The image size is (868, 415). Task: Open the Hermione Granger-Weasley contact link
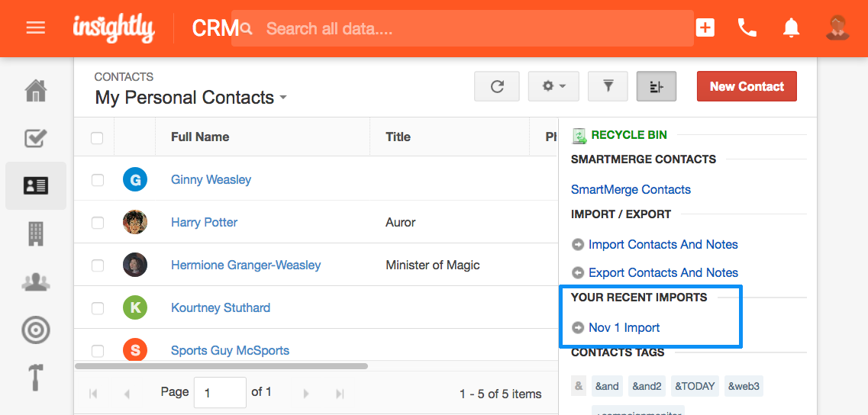[246, 265]
